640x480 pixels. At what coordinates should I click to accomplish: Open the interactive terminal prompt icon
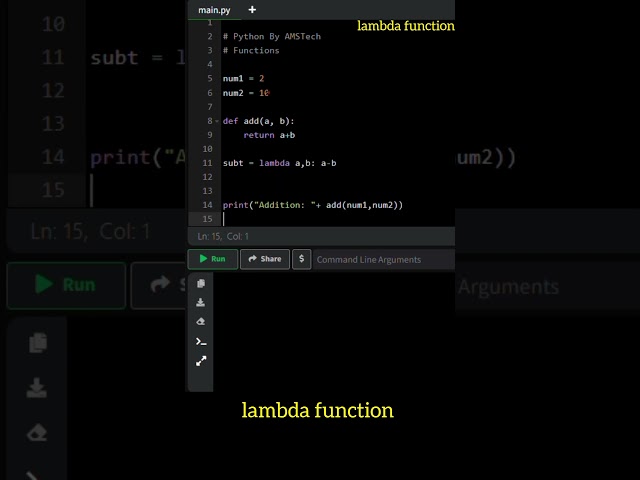pos(201,342)
